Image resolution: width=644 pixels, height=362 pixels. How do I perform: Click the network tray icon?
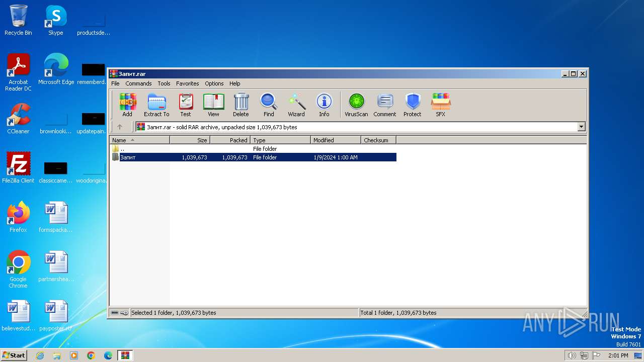click(x=584, y=355)
